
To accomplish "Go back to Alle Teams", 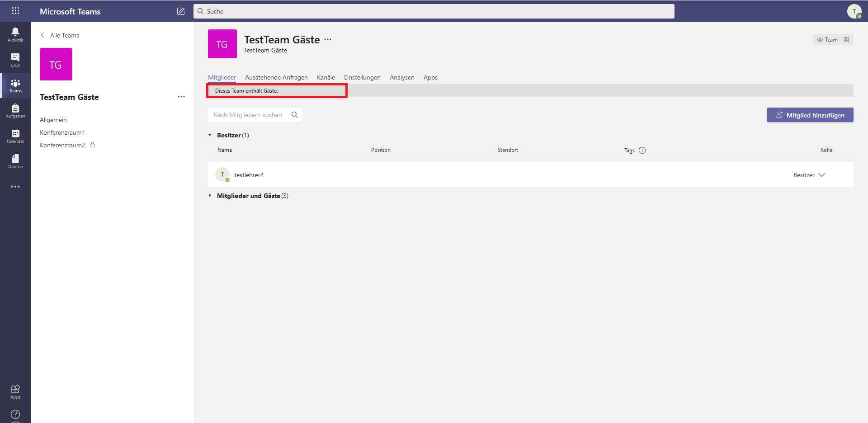I will click(60, 35).
